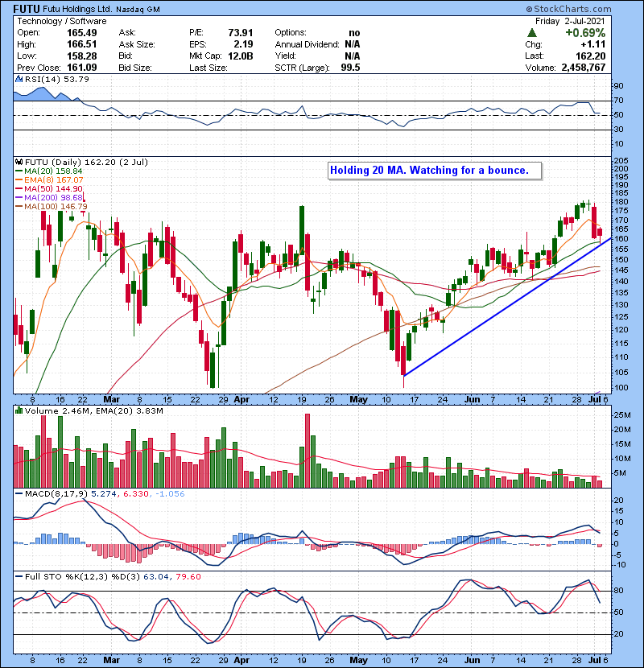The height and width of the screenshot is (668, 644).
Task: Click the Friday 2-Jul-2021 date
Action: (x=570, y=21)
